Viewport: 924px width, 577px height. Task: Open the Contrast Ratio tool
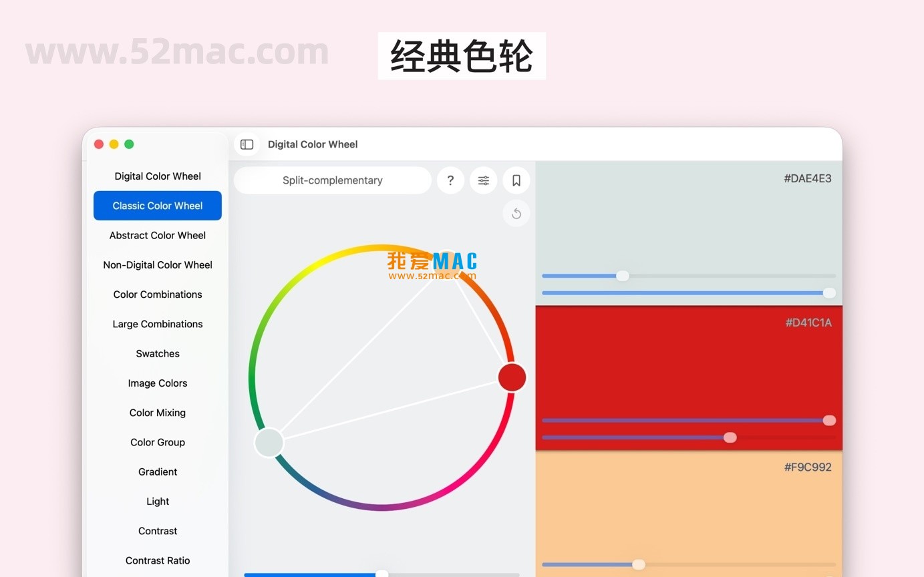(x=158, y=560)
